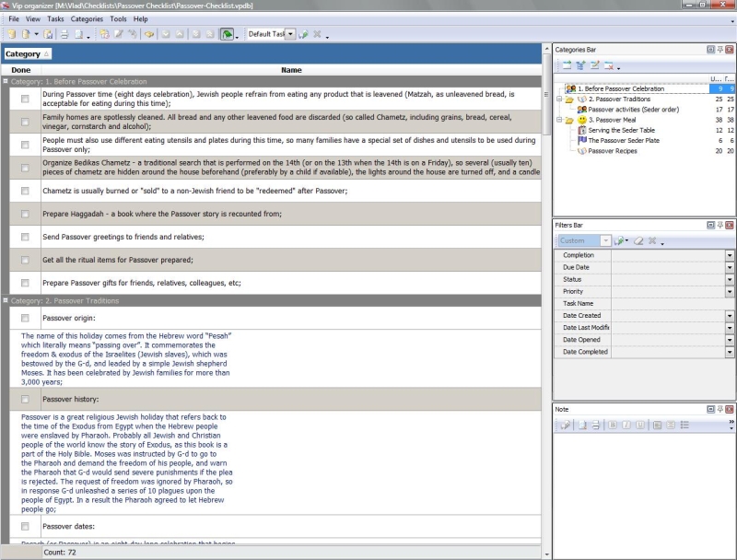
Task: Click the add category icon in Categories Bar
Action: [x=567, y=65]
